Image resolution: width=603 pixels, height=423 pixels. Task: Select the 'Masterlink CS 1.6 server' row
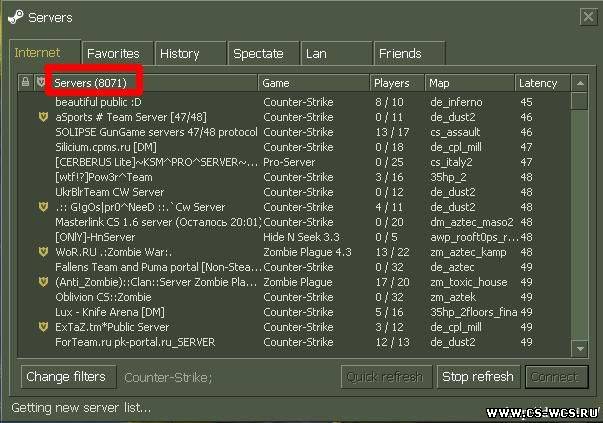pos(294,222)
